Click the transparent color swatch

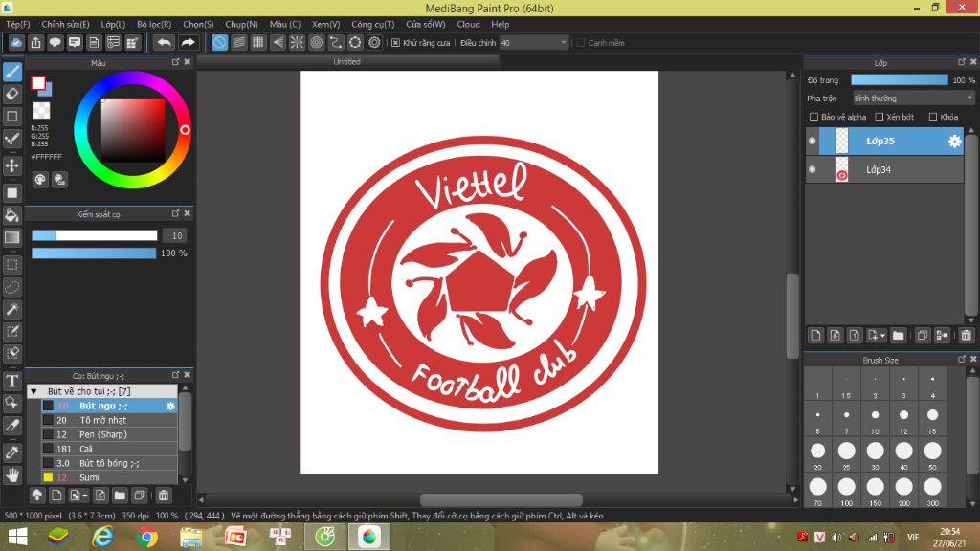click(x=41, y=111)
